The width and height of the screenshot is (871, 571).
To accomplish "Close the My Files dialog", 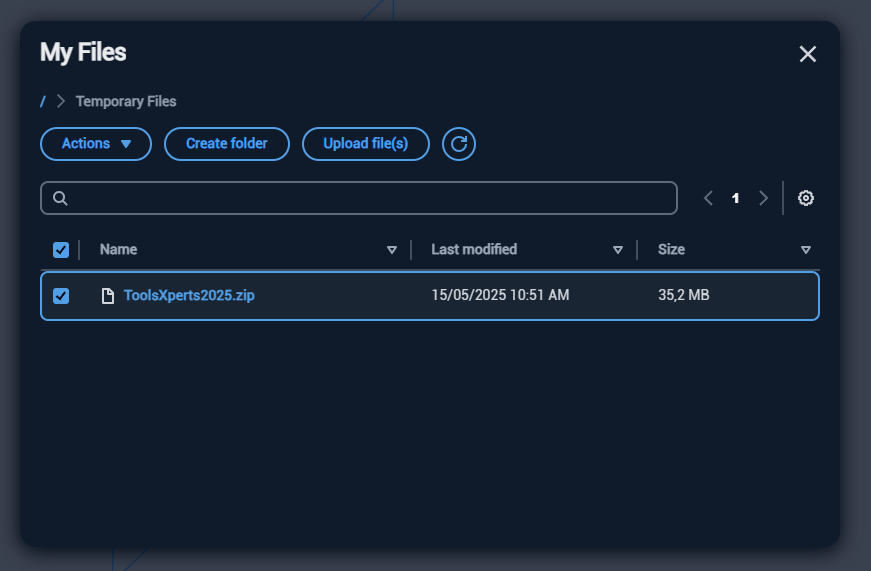I will pos(808,54).
